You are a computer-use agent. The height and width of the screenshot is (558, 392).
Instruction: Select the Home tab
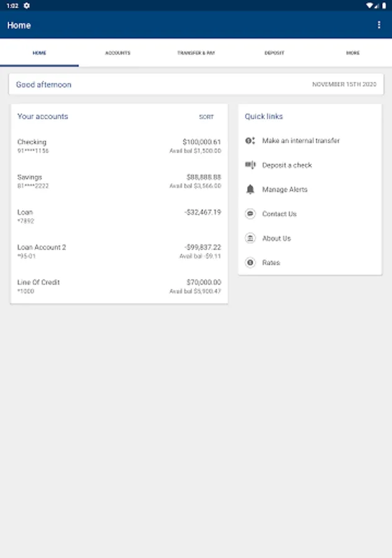(x=39, y=53)
